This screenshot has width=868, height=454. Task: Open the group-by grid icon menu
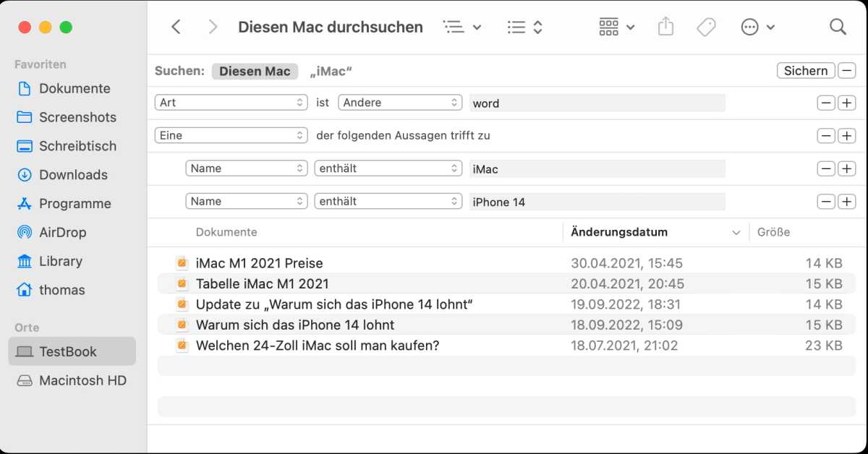[x=616, y=27]
